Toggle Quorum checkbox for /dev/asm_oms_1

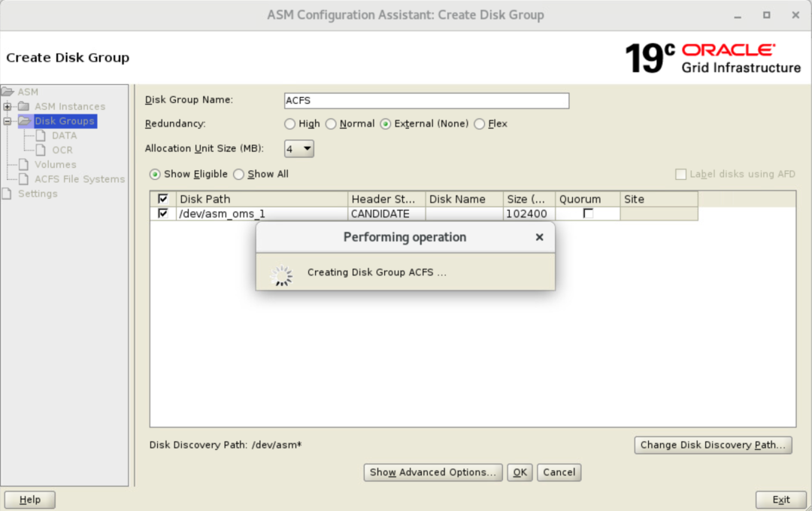click(588, 213)
